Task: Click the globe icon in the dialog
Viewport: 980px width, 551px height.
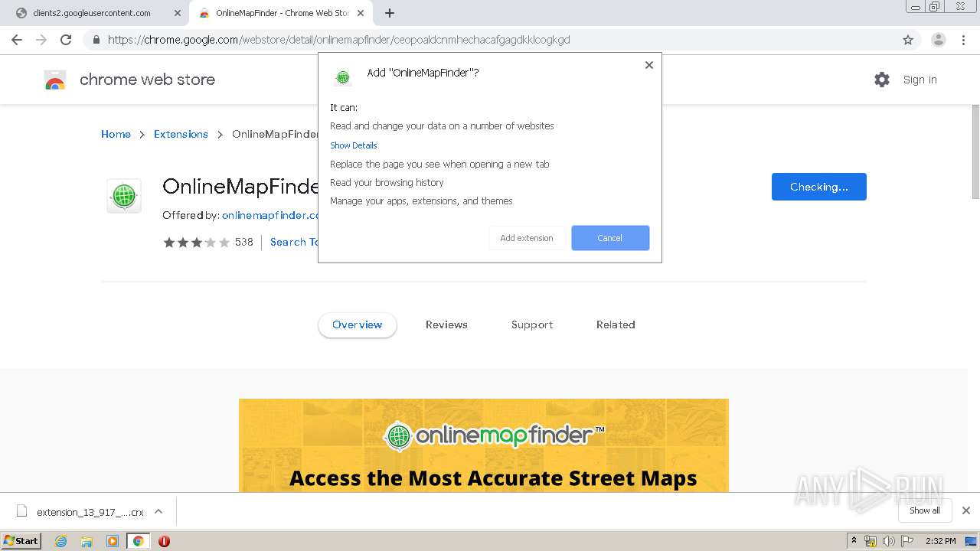Action: pyautogui.click(x=343, y=77)
